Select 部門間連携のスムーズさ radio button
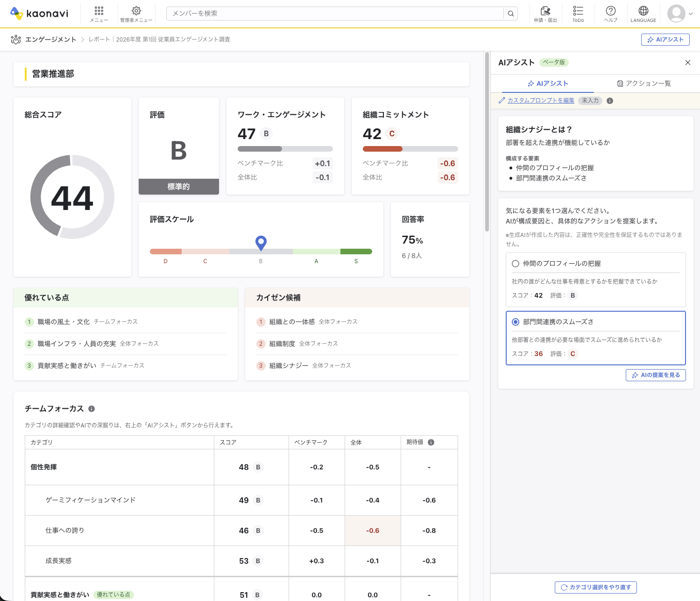 click(x=516, y=322)
